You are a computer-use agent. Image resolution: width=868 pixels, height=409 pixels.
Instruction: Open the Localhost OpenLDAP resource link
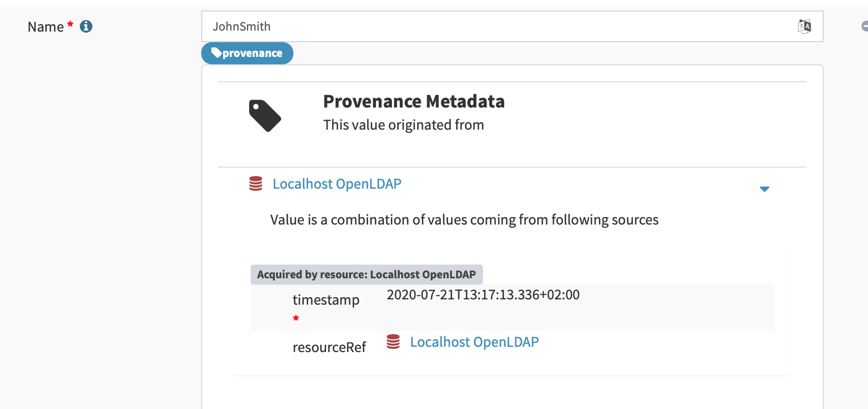(x=337, y=183)
